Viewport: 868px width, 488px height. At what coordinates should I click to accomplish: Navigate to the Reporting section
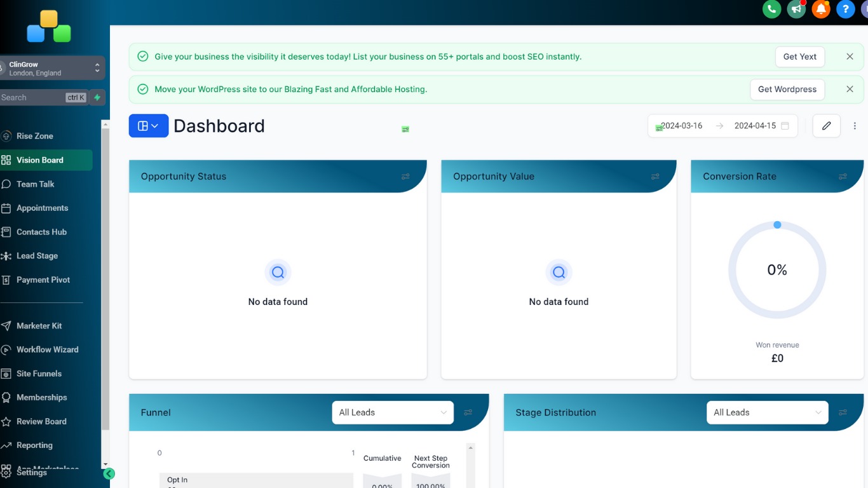(35, 445)
